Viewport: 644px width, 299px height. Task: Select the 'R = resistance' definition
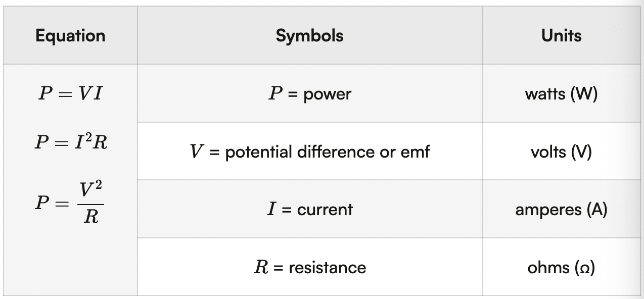click(309, 267)
